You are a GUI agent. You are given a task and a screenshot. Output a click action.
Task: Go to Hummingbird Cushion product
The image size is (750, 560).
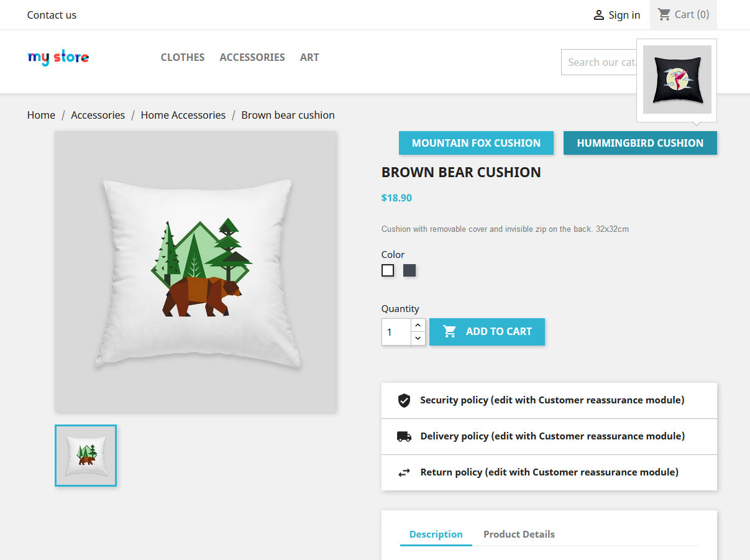pos(640,143)
